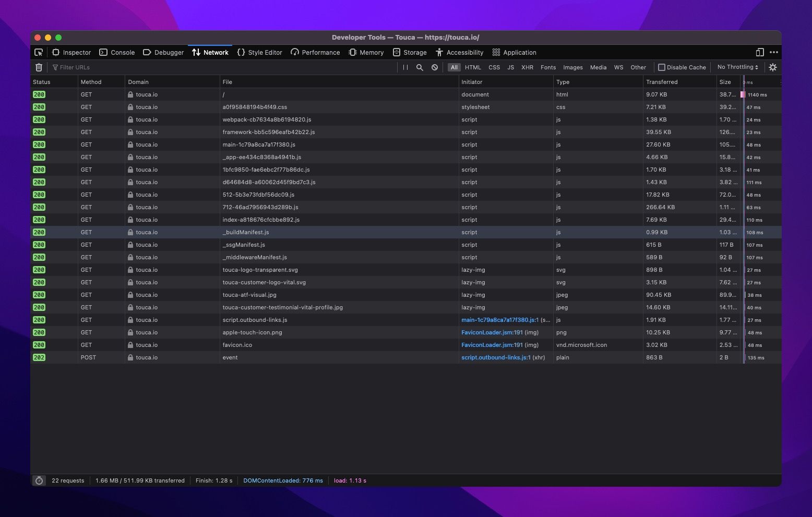Select the Network tab
This screenshot has width=812, height=517.
210,52
